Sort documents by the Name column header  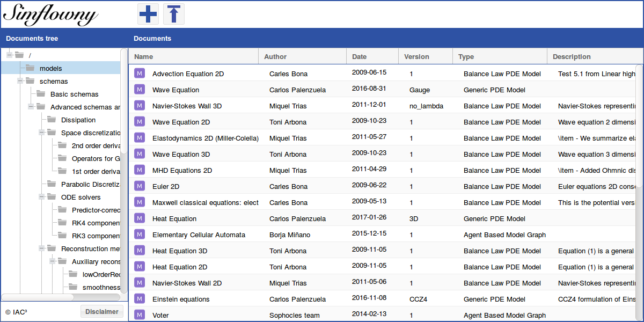coord(194,56)
